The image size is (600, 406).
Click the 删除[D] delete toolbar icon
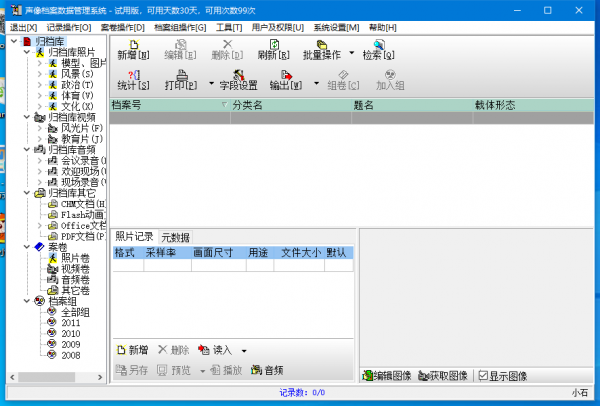tap(227, 50)
